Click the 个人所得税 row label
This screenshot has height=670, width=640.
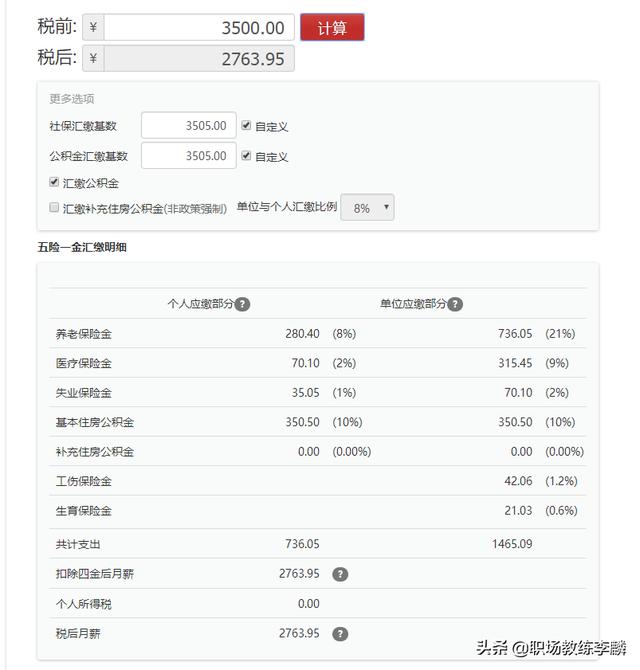(84, 604)
